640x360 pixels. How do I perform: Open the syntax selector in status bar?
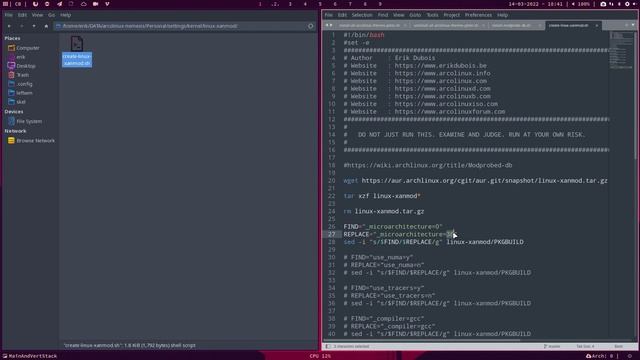pos(619,347)
